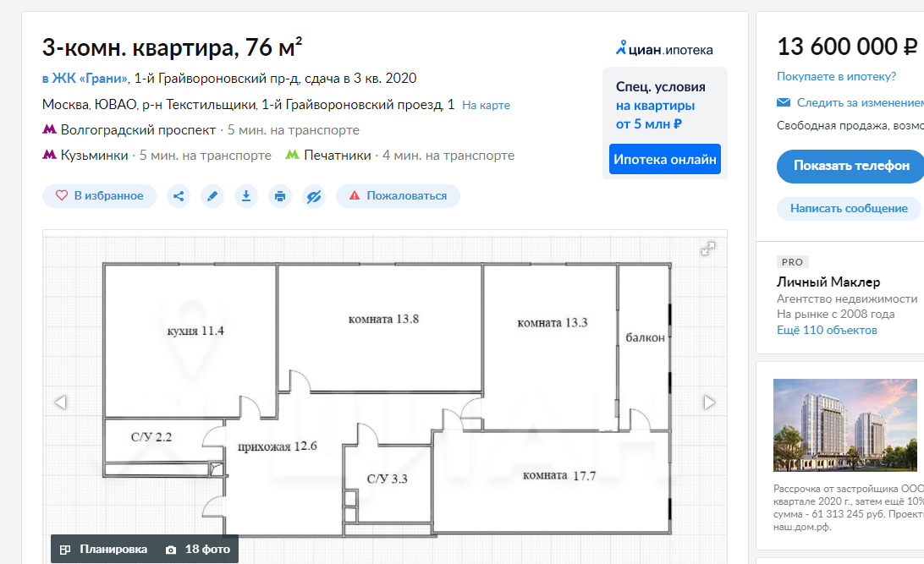Open Ещё 110 объектов link
The image size is (924, 564).
tap(827, 331)
